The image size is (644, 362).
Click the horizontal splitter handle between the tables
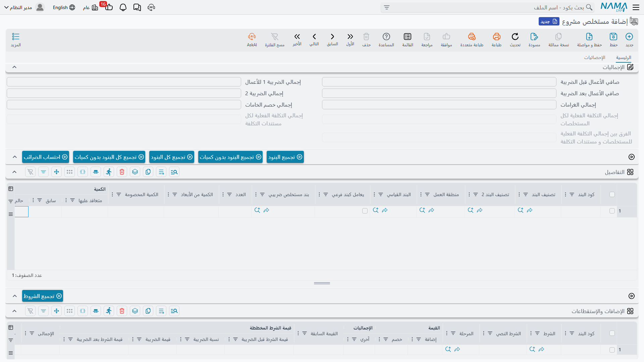pyautogui.click(x=322, y=283)
